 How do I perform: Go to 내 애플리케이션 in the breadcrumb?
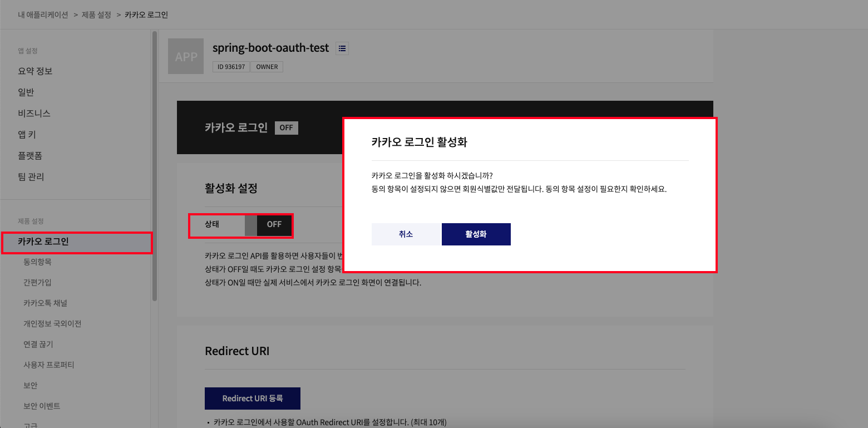[x=43, y=14]
